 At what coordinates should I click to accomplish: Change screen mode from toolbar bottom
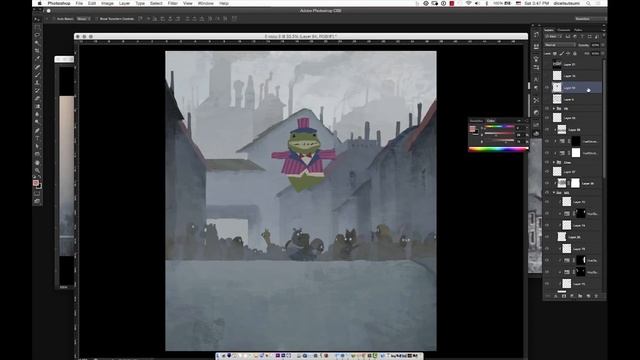click(x=37, y=201)
